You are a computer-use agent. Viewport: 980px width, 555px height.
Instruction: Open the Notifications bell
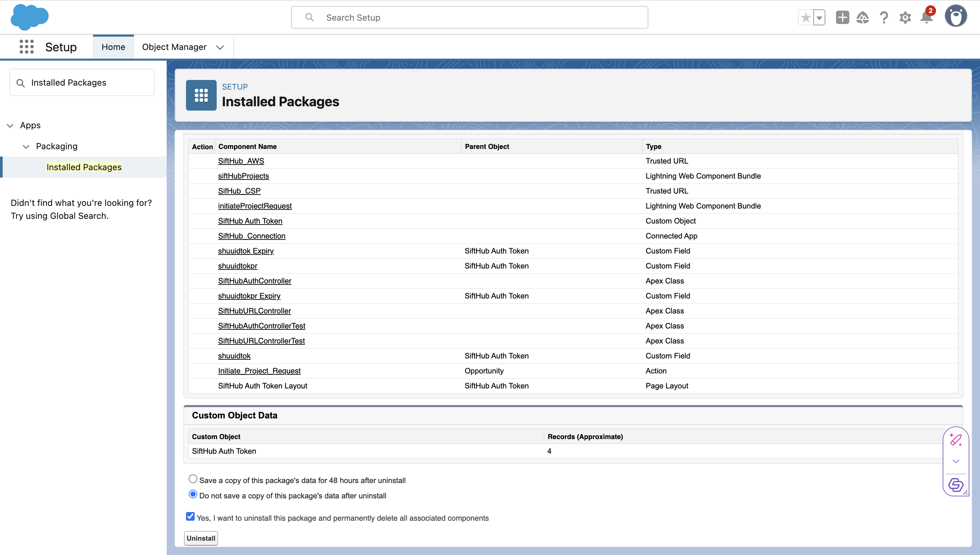point(926,18)
